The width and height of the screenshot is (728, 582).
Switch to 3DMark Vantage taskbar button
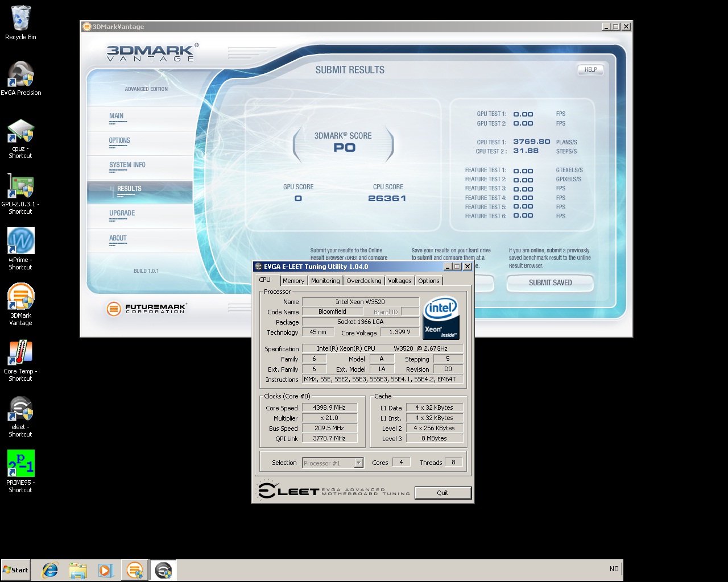(135, 570)
